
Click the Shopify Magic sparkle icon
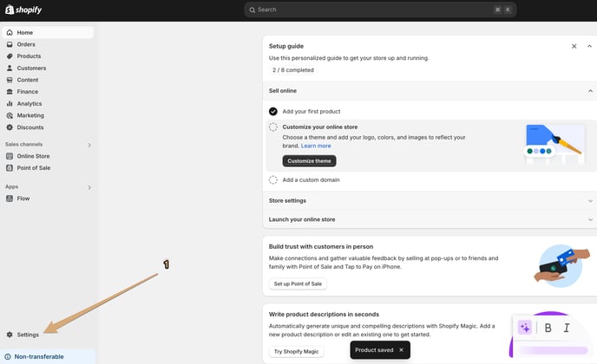click(525, 328)
